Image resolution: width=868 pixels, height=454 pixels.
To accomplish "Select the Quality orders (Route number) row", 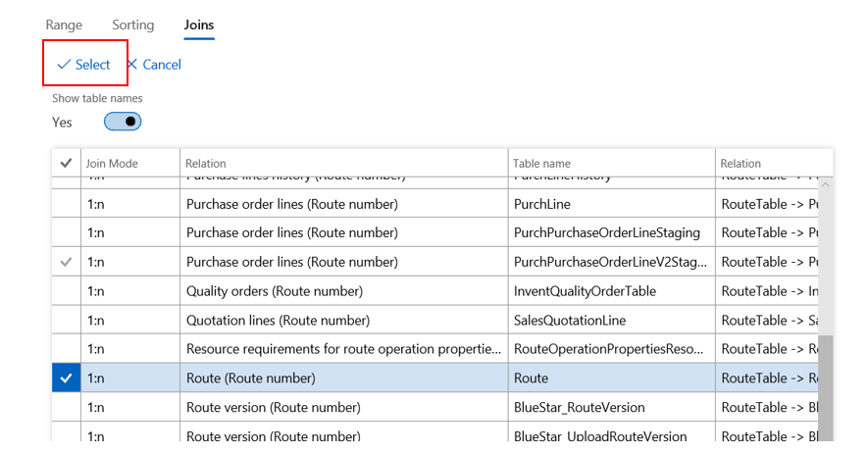I will [275, 291].
